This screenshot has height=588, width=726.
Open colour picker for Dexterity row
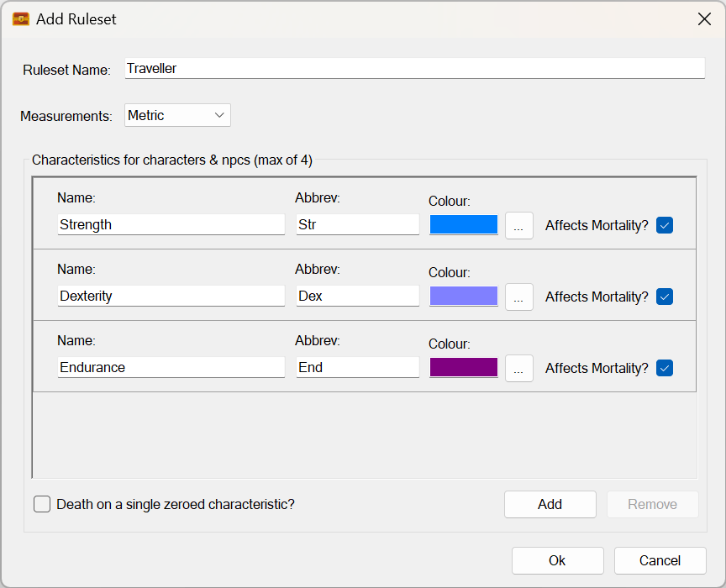tap(518, 297)
